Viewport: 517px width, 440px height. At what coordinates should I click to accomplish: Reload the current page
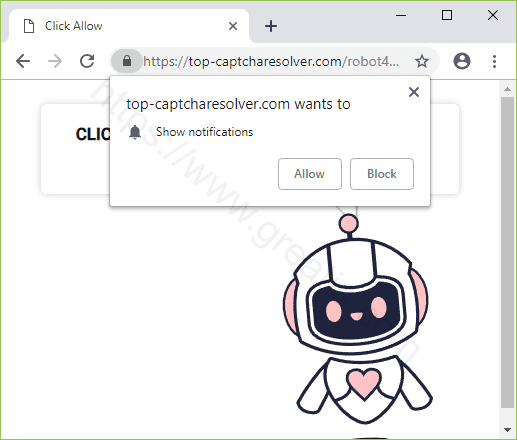87,61
